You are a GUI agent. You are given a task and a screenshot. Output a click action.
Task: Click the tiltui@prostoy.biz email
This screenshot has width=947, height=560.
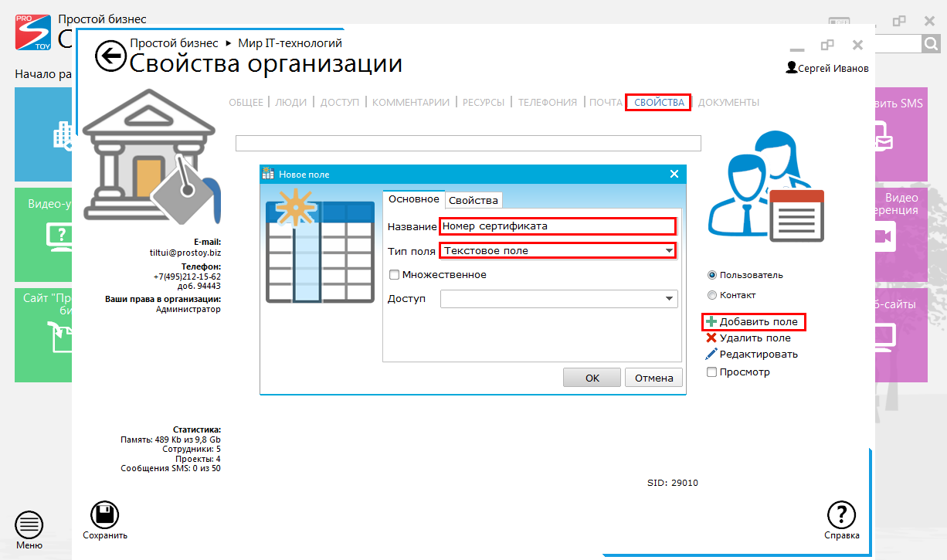click(185, 252)
